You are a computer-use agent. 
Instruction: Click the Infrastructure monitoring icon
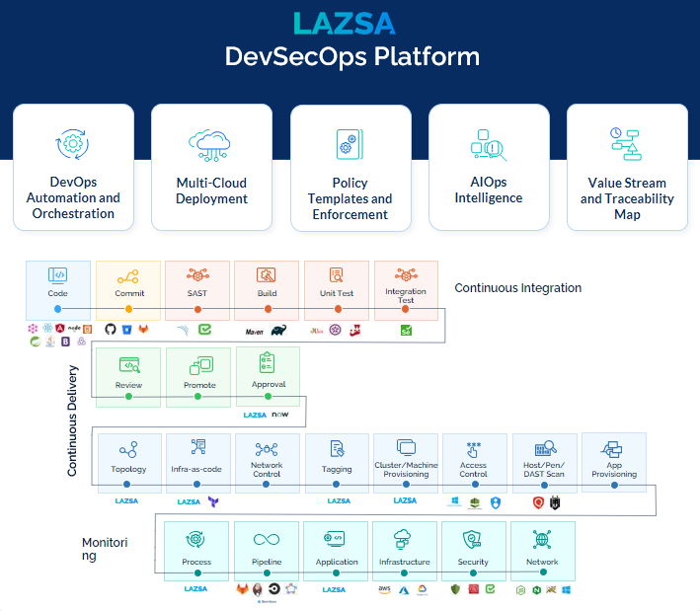pyautogui.click(x=402, y=539)
